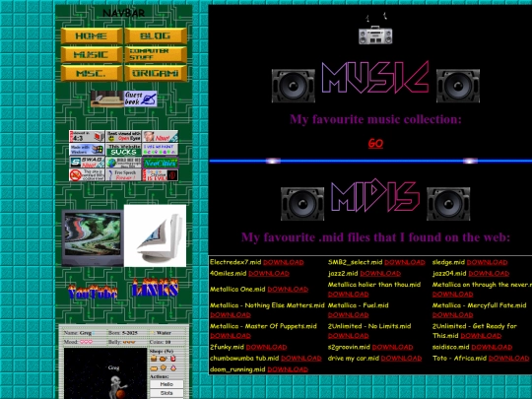The image size is (532, 399).
Task: Click the 'Best viewed with Open Eyes' badge
Action: [123, 136]
